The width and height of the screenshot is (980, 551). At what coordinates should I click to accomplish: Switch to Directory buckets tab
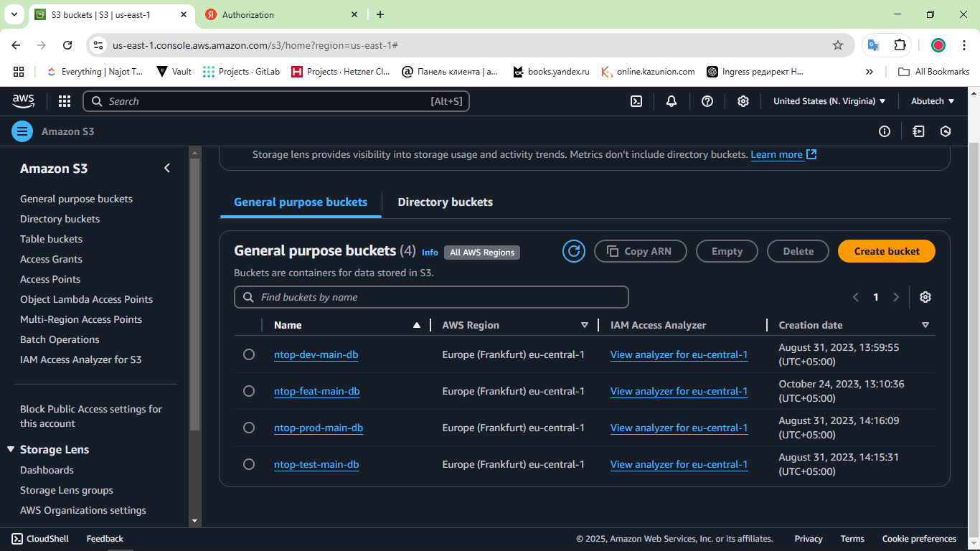coord(446,202)
